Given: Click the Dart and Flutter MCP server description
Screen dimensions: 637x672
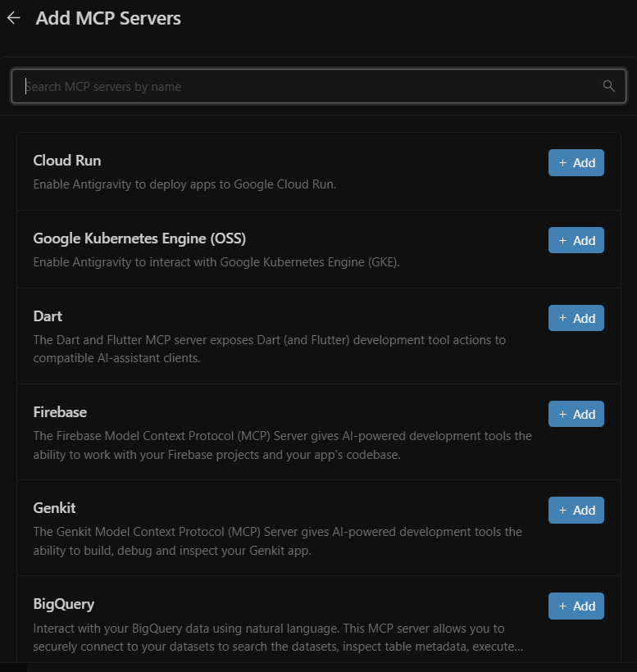Looking at the screenshot, I should pos(270,349).
